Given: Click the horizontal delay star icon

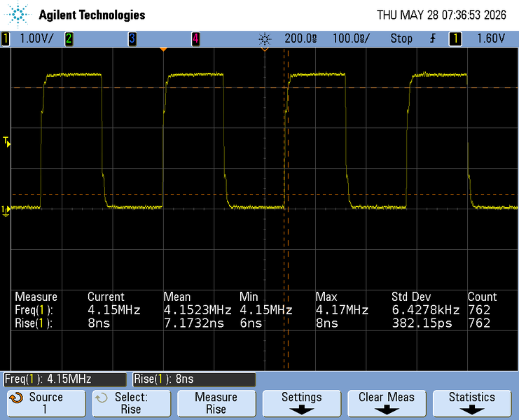Looking at the screenshot, I should 265,39.
